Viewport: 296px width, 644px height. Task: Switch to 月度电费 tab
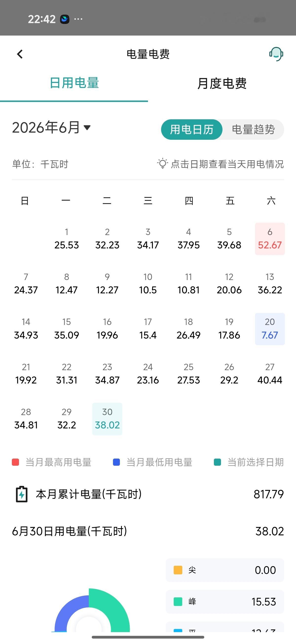(x=222, y=83)
